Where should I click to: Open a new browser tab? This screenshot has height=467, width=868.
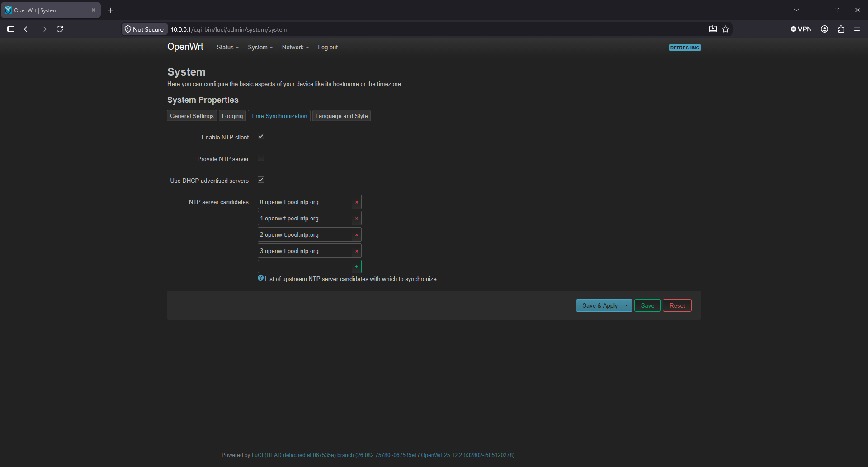coord(110,10)
